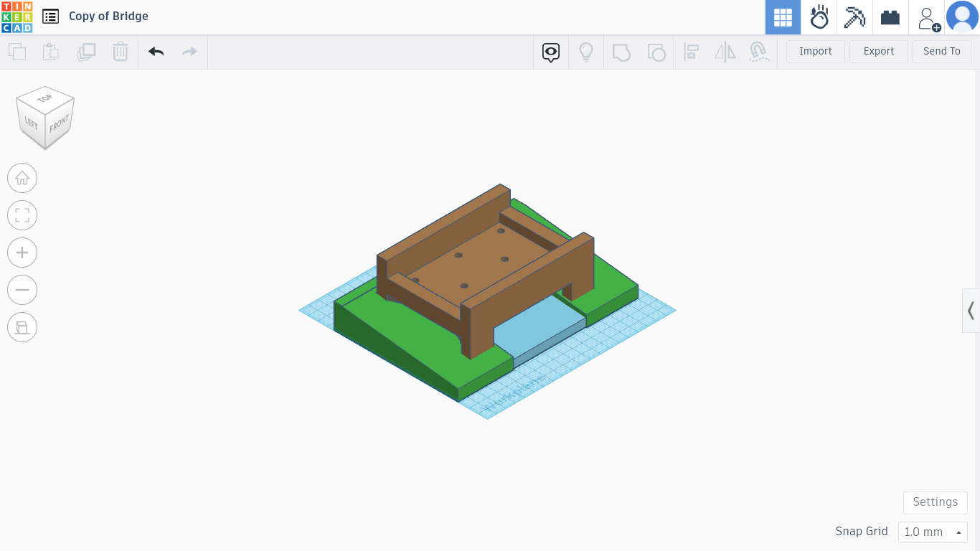Fit all objects in view
The image size is (980, 551).
(x=22, y=215)
